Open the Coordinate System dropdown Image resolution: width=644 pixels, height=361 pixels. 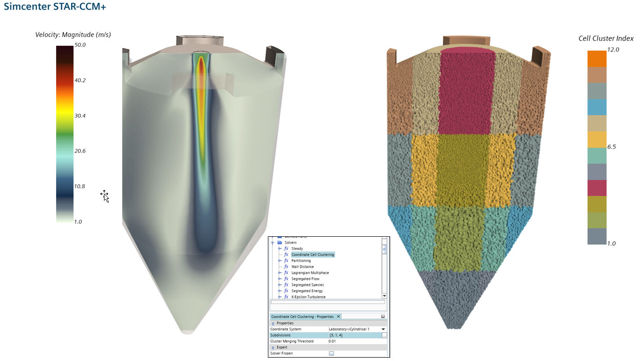pyautogui.click(x=383, y=329)
